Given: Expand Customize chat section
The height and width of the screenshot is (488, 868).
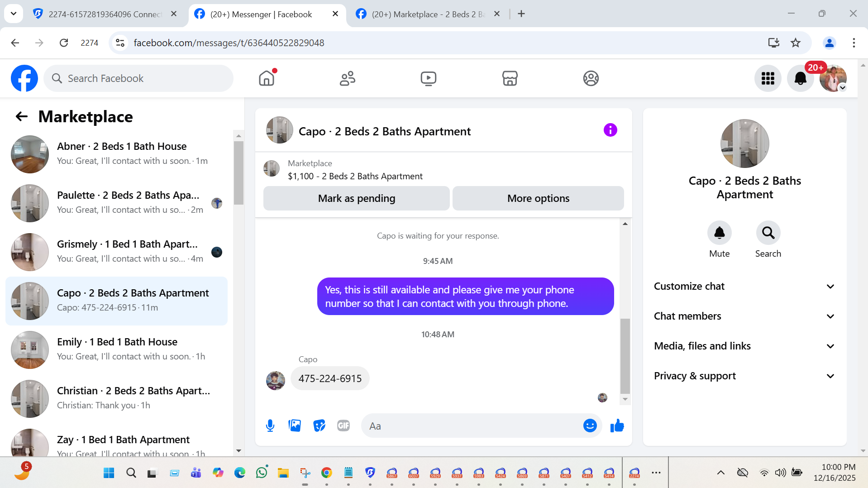Looking at the screenshot, I should 744,286.
